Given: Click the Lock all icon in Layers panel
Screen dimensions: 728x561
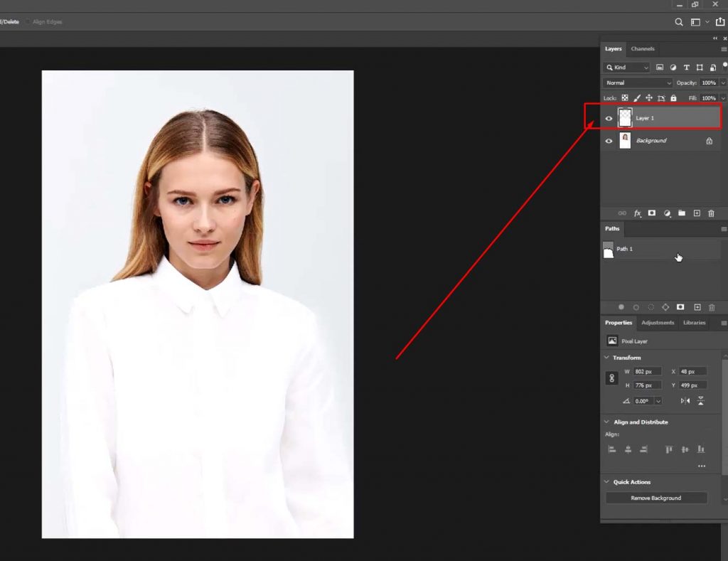Looking at the screenshot, I should coord(674,98).
